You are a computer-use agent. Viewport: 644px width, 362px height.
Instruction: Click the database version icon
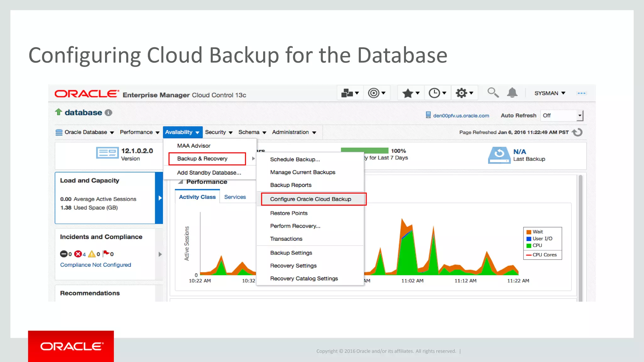(107, 153)
